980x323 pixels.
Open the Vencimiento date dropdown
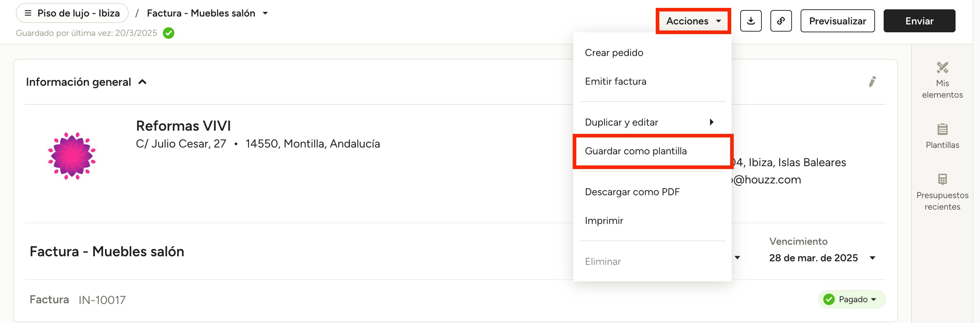(x=873, y=258)
